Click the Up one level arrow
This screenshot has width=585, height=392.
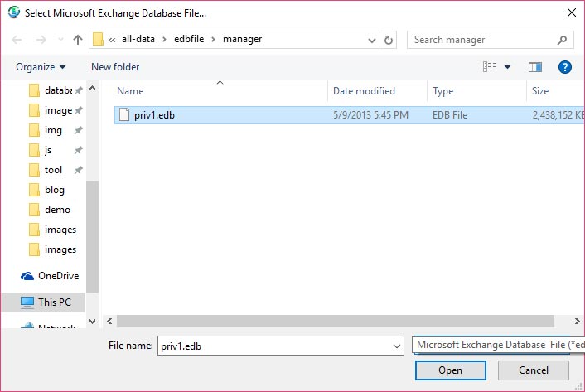tap(78, 40)
